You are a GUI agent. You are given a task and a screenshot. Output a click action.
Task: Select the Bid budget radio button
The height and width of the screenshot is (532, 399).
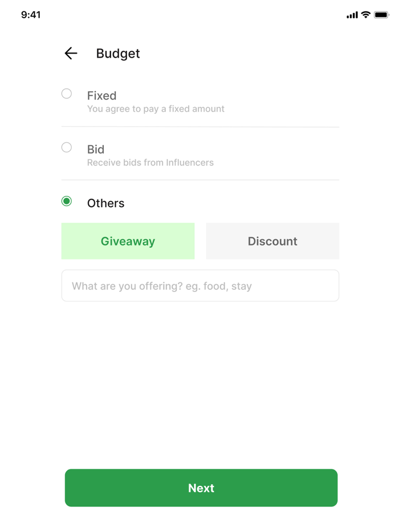(66, 147)
